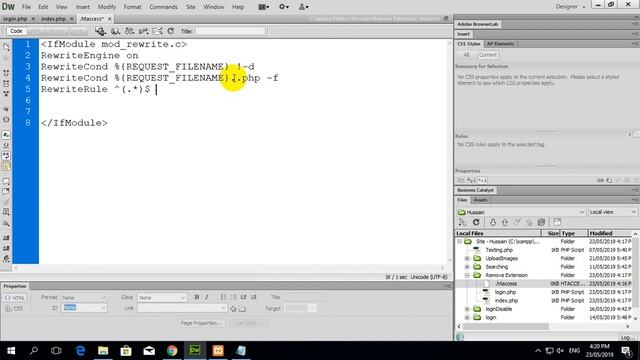Expand the Searching folder
The height and width of the screenshot is (360, 640).
coord(467,267)
